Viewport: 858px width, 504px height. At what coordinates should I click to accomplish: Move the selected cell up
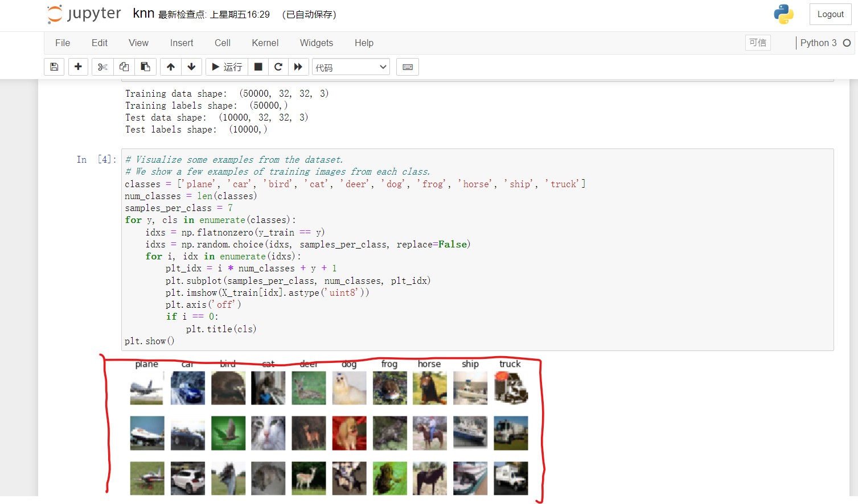tap(171, 67)
